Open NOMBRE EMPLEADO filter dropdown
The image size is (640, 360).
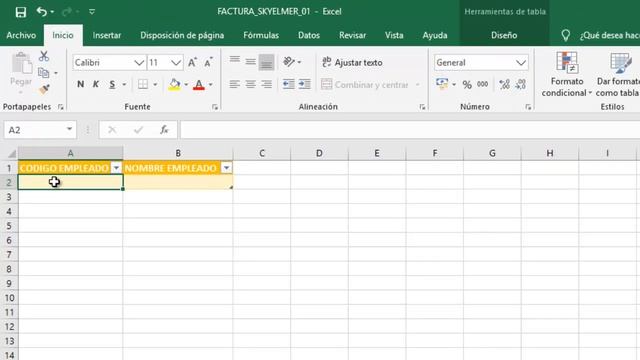(226, 168)
